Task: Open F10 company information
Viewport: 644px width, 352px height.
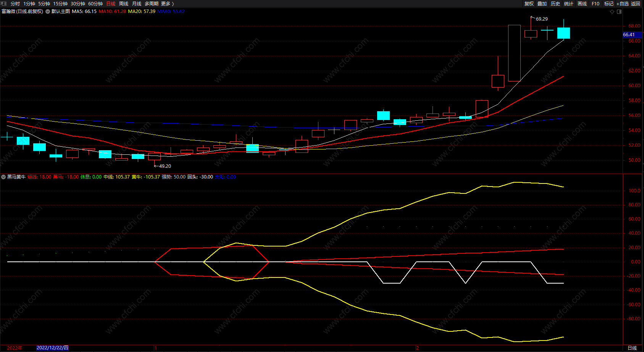Action: tap(596, 4)
